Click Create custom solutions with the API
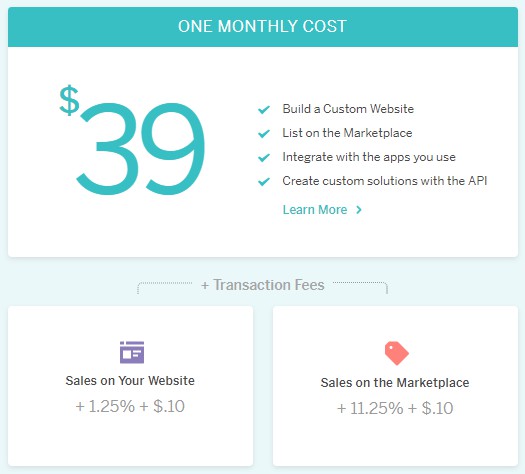The height and width of the screenshot is (474, 525). tap(385, 181)
